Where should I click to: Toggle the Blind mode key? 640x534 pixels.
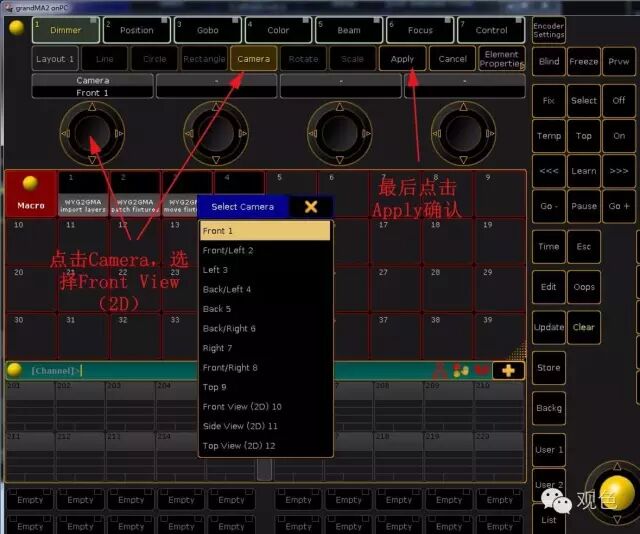(x=549, y=61)
